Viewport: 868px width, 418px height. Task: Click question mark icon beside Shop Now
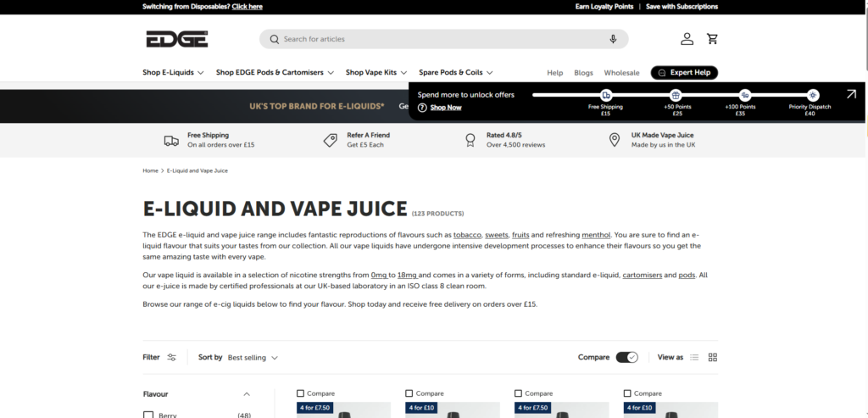pos(422,108)
